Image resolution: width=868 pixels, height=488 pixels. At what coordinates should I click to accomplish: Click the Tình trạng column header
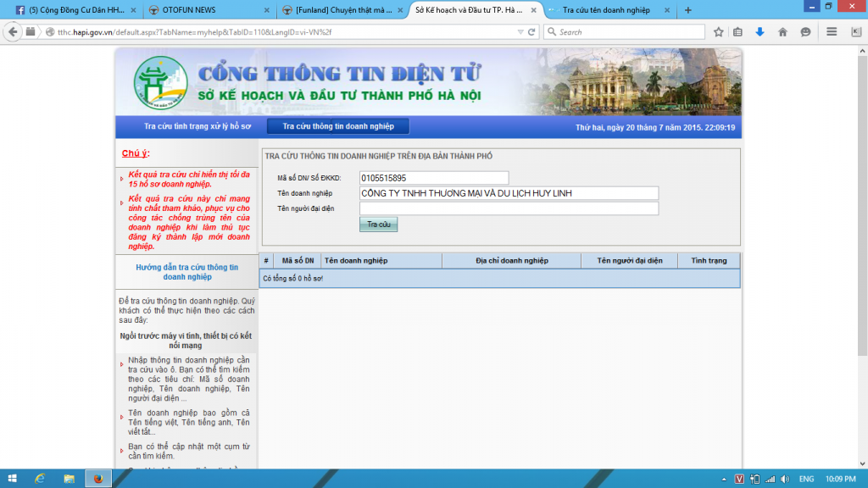tap(709, 261)
